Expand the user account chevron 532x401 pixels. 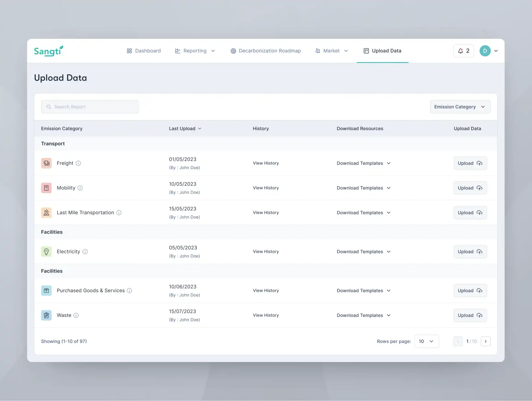click(496, 51)
